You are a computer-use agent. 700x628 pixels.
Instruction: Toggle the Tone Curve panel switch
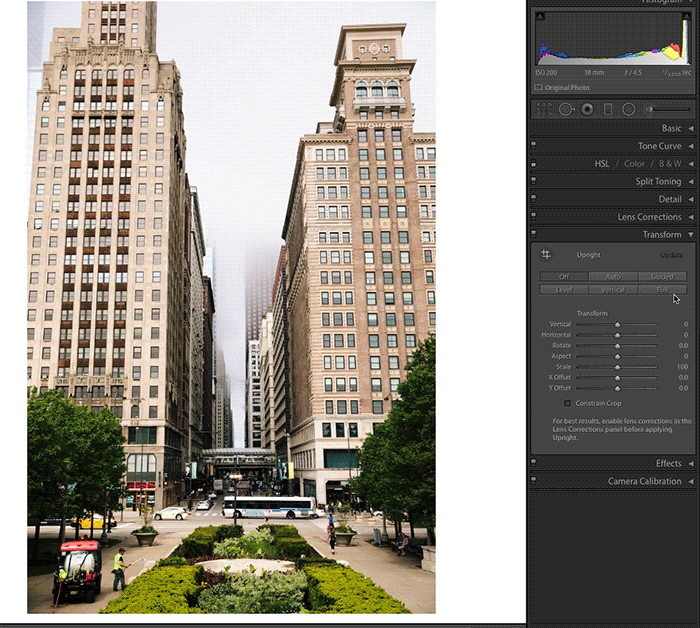click(x=533, y=145)
